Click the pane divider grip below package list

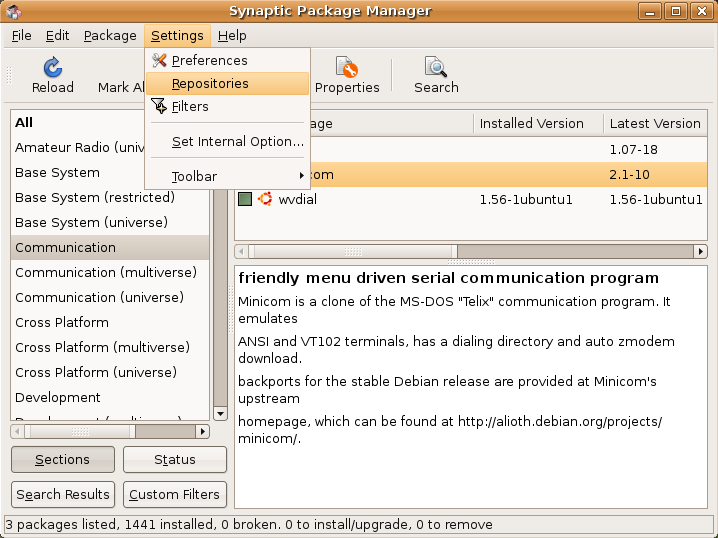tap(471, 262)
